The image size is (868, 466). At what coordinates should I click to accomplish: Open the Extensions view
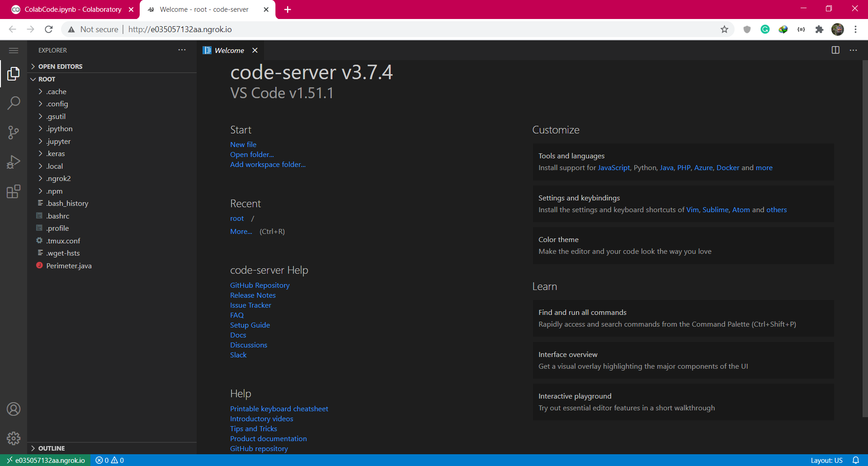pos(14,191)
